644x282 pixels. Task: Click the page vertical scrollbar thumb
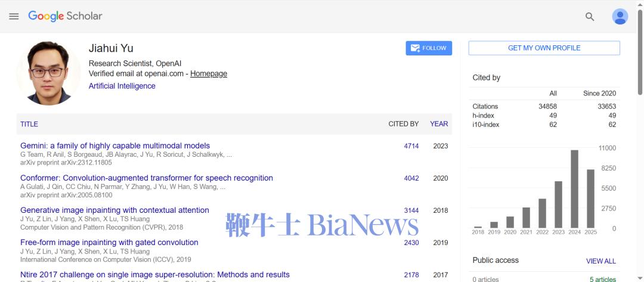tap(640, 51)
